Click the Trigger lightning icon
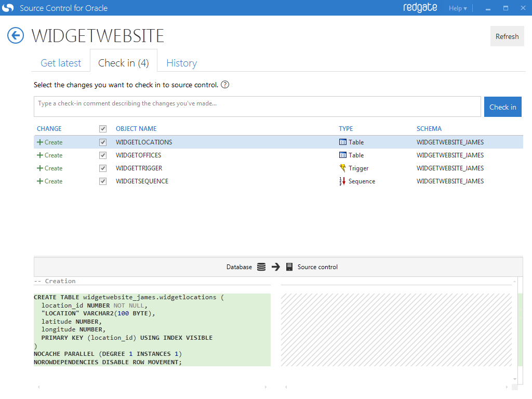This screenshot has height=399, width=532. pyautogui.click(x=343, y=168)
